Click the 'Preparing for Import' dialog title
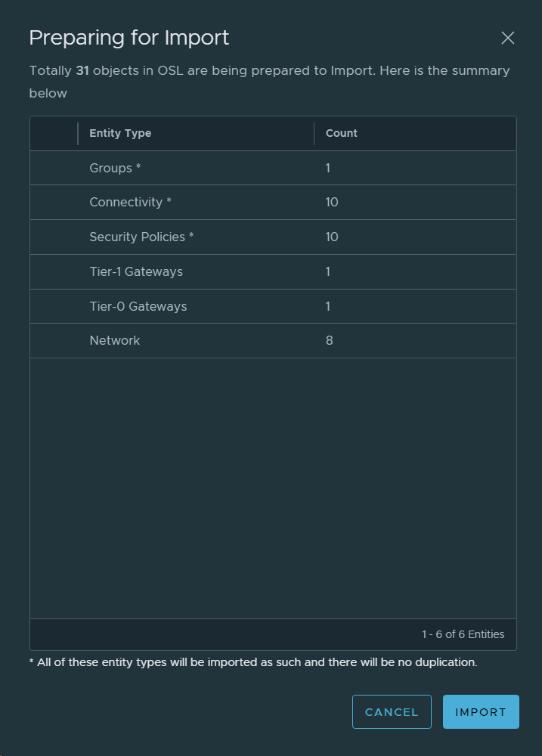 click(x=129, y=38)
